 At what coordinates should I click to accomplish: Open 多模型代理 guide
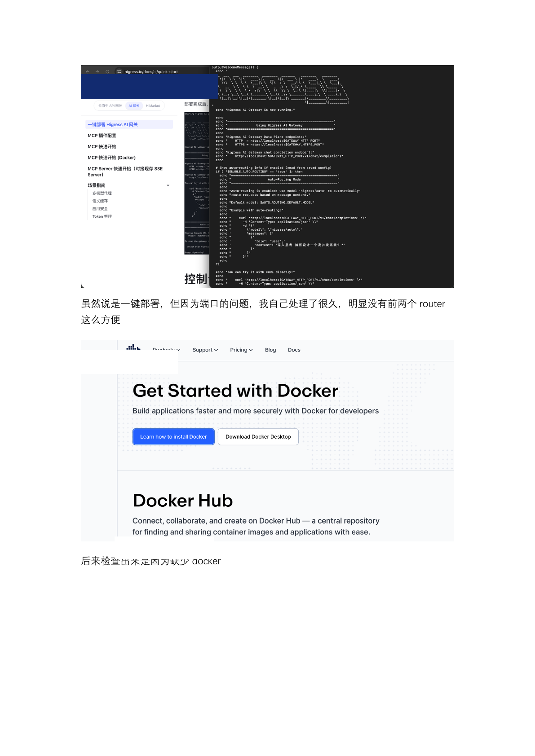click(x=102, y=193)
